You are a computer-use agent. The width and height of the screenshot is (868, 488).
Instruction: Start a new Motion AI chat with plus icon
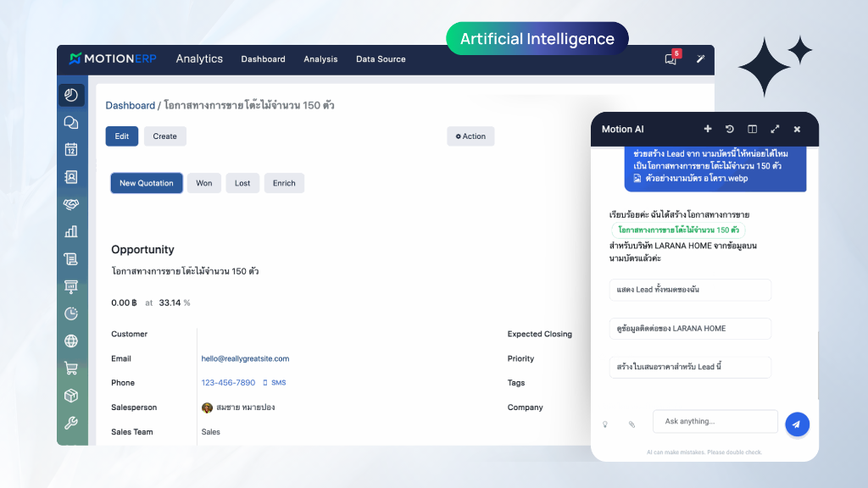point(708,129)
